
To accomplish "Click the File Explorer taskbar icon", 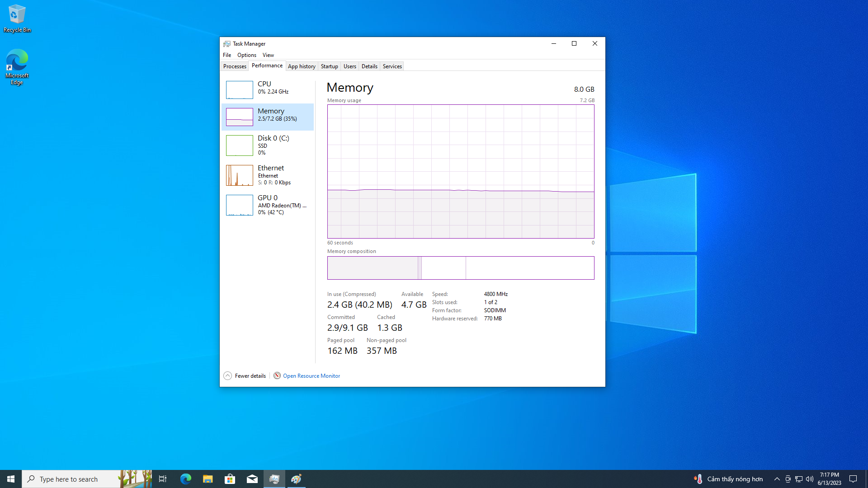I will [x=208, y=479].
